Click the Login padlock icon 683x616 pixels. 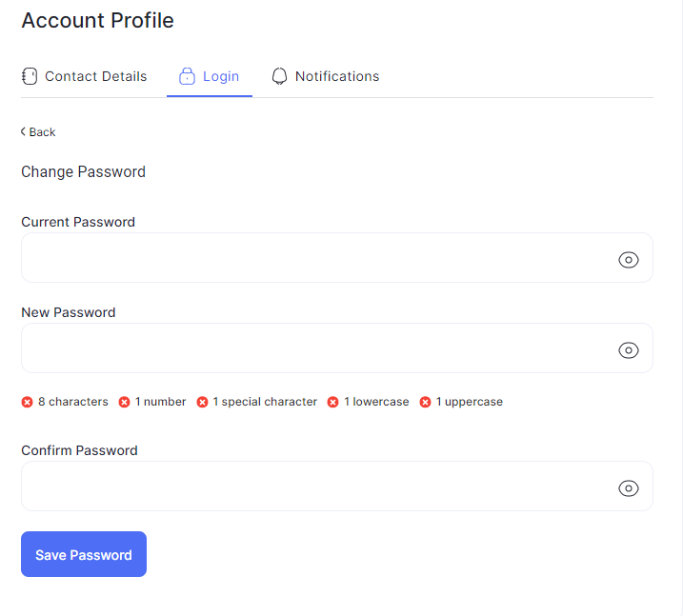click(187, 76)
